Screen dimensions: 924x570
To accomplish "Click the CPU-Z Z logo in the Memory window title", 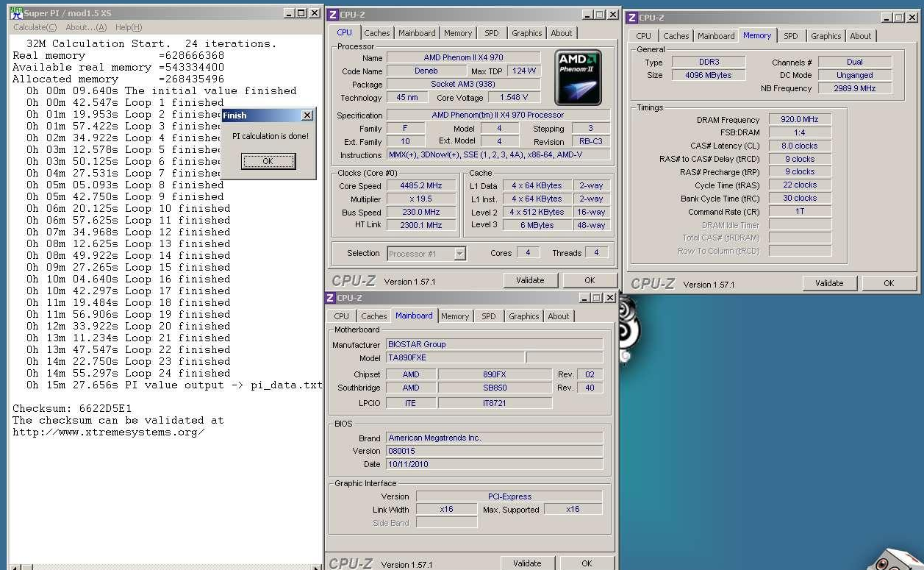I will 632,18.
